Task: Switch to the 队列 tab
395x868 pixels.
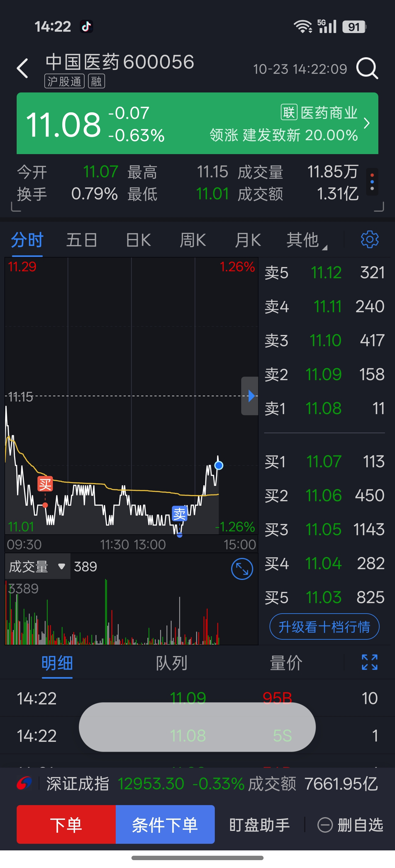Action: [171, 663]
